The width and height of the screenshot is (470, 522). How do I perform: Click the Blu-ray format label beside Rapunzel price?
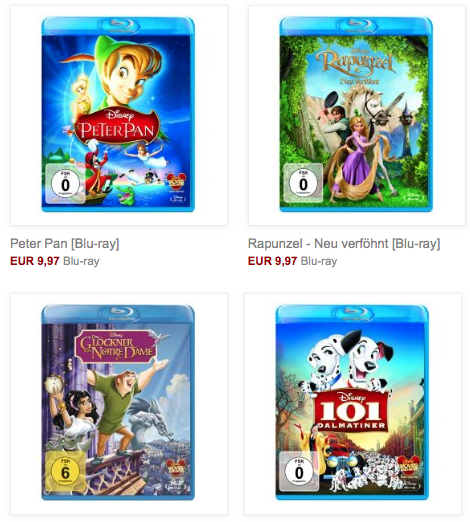[319, 261]
